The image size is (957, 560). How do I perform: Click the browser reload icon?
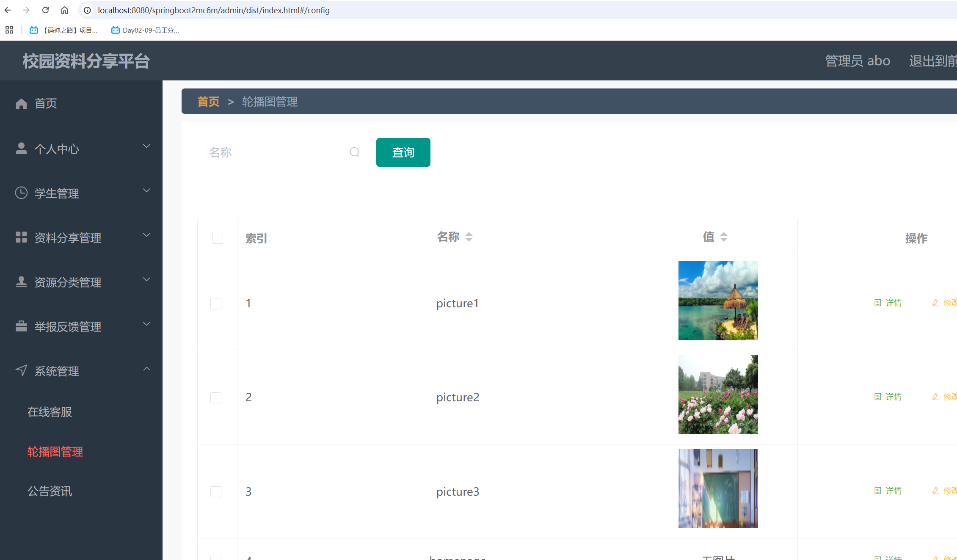point(45,10)
